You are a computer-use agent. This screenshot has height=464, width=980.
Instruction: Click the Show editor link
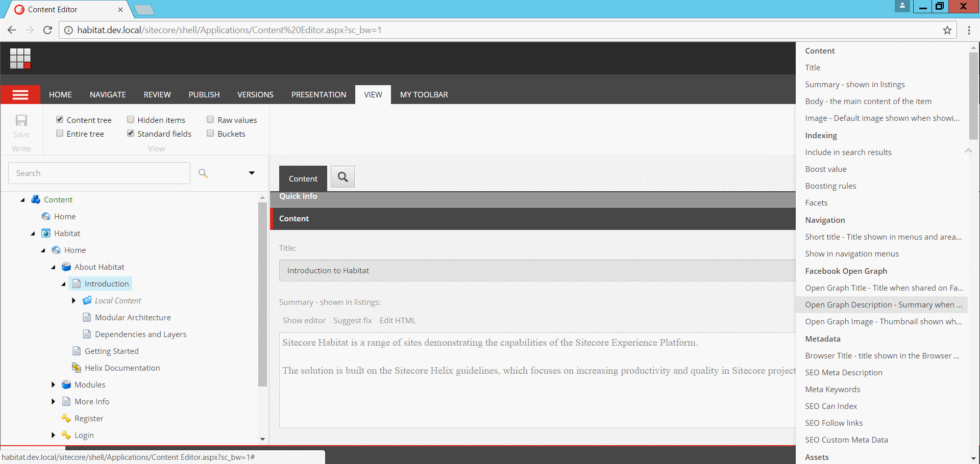tap(304, 320)
